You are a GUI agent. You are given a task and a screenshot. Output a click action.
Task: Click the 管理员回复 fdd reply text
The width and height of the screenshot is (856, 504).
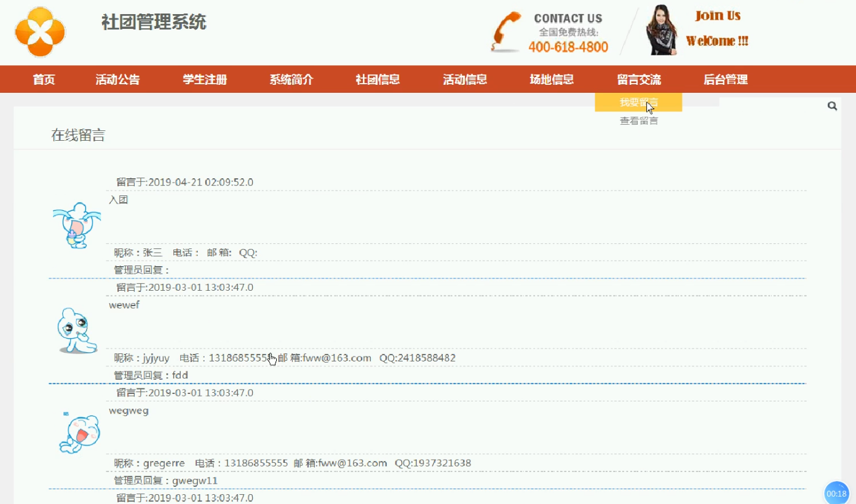coord(151,375)
